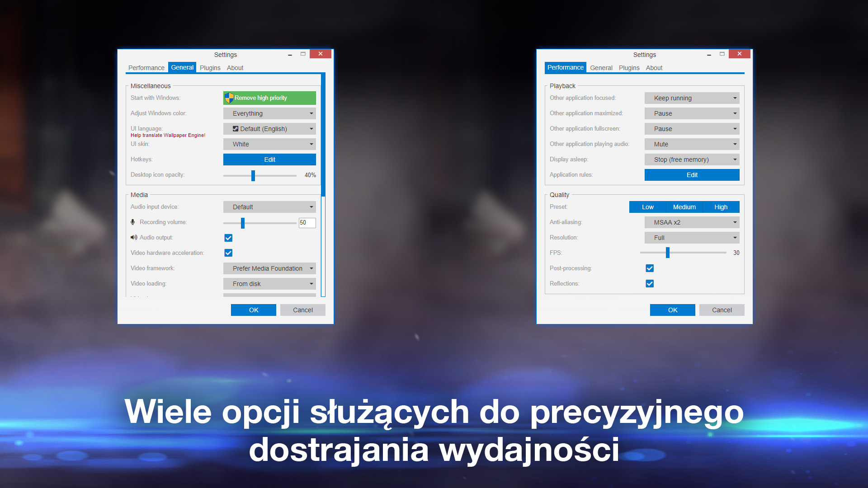Click Edit button for Application rules
868x488 pixels.
click(692, 174)
